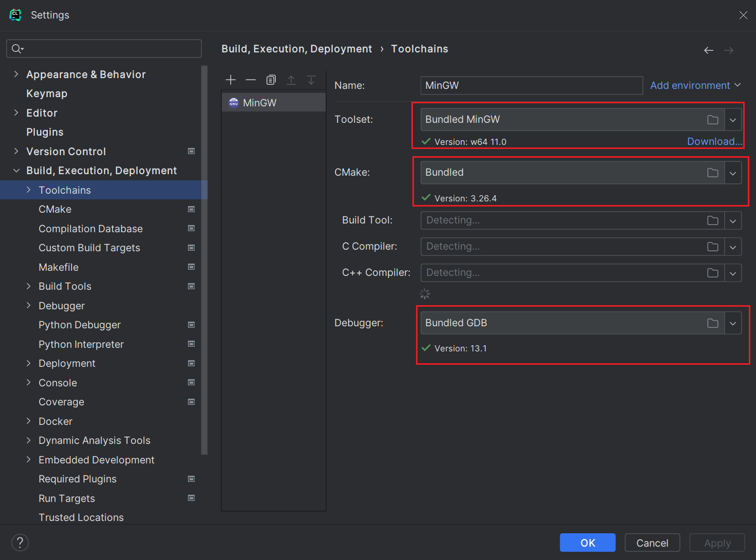Browse folder for Toolset path
The width and height of the screenshot is (756, 560).
point(713,120)
